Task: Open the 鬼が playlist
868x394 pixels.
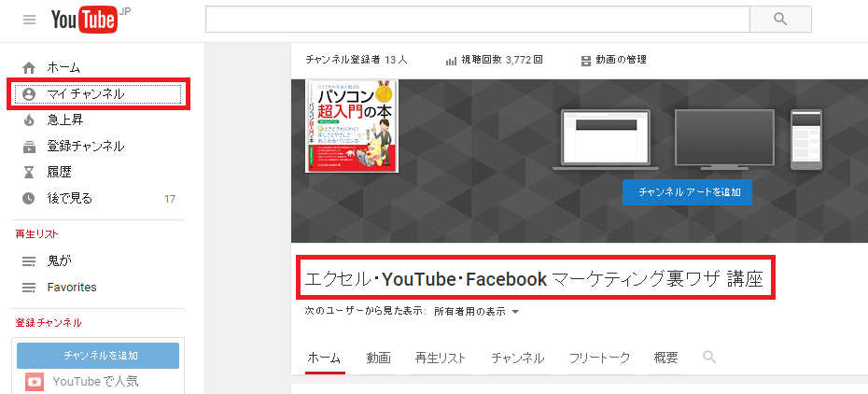Action: (59, 260)
